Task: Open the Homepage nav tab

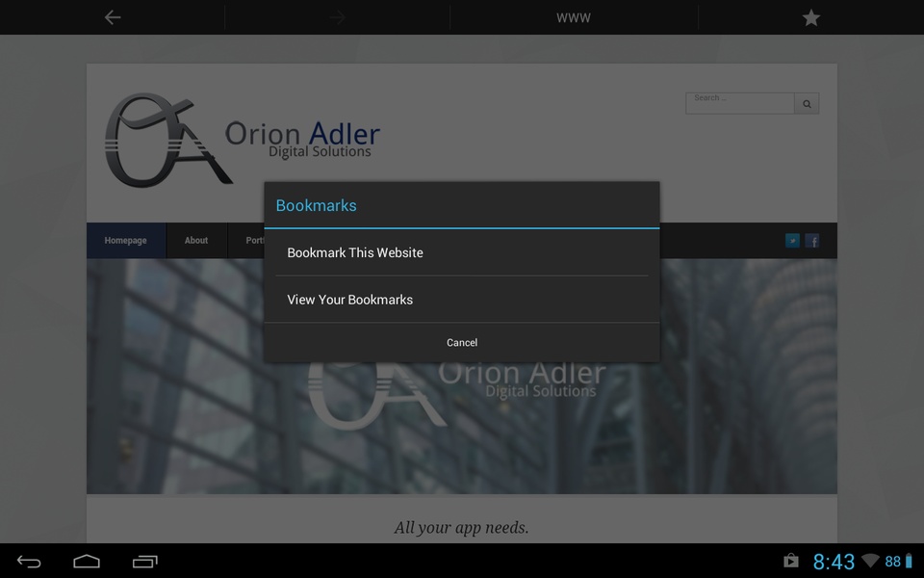Action: point(126,241)
